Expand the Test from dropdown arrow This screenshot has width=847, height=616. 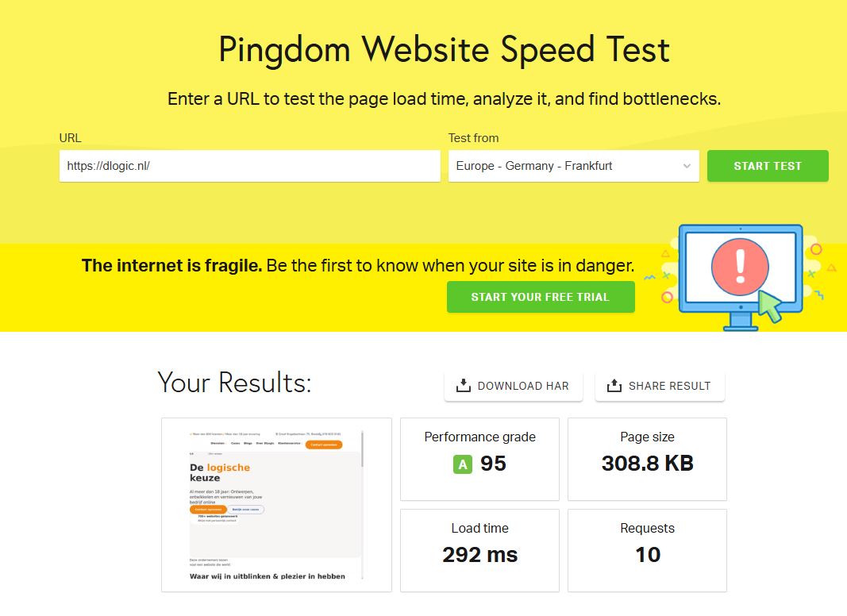tap(687, 166)
